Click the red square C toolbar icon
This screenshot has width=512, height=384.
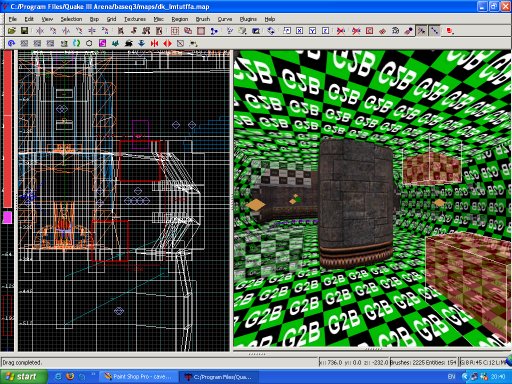point(369,31)
